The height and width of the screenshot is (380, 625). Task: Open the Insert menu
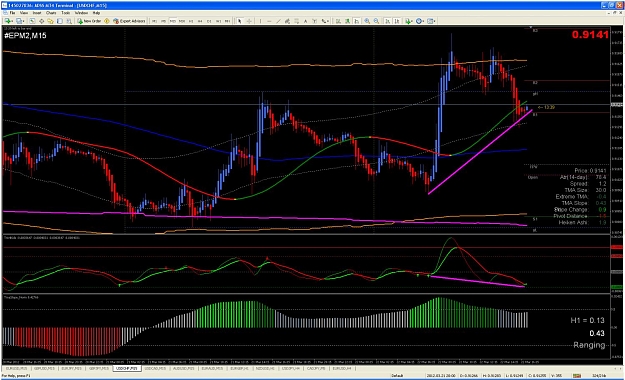point(37,13)
